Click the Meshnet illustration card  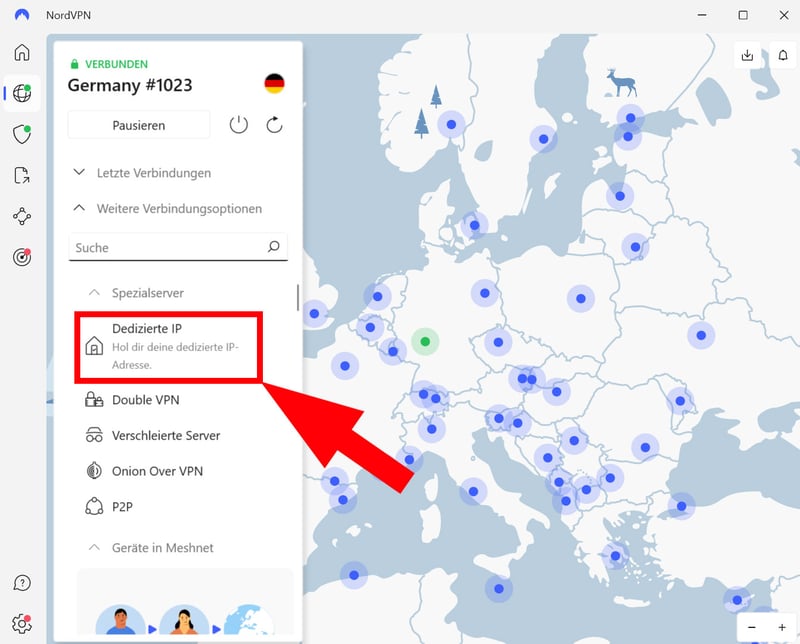185,602
